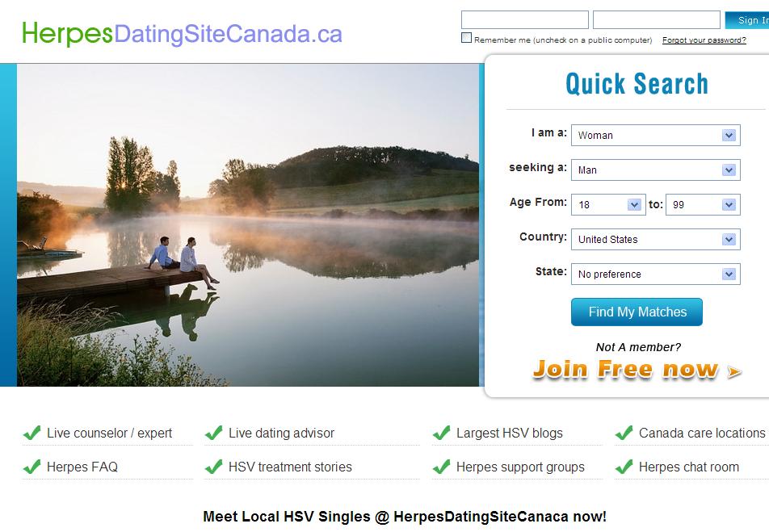Viewport: 769px width, 532px height.
Task: Click checkmark icon next to Herpes chat room
Action: click(x=624, y=467)
